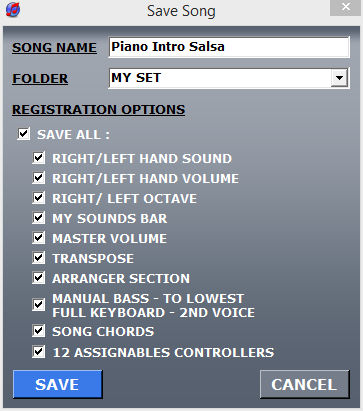The height and width of the screenshot is (411, 363).
Task: Disable the Song Chords checkbox
Action: pos(39,331)
